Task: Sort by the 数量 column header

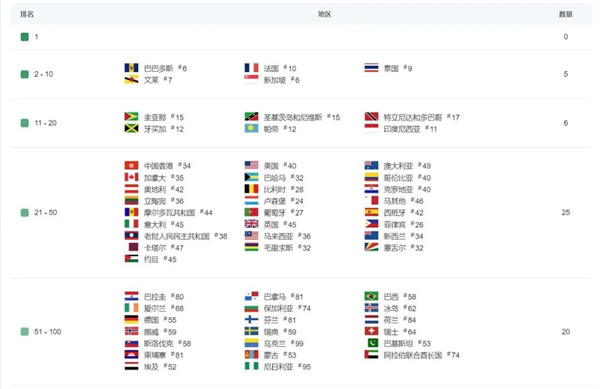Action: click(566, 14)
